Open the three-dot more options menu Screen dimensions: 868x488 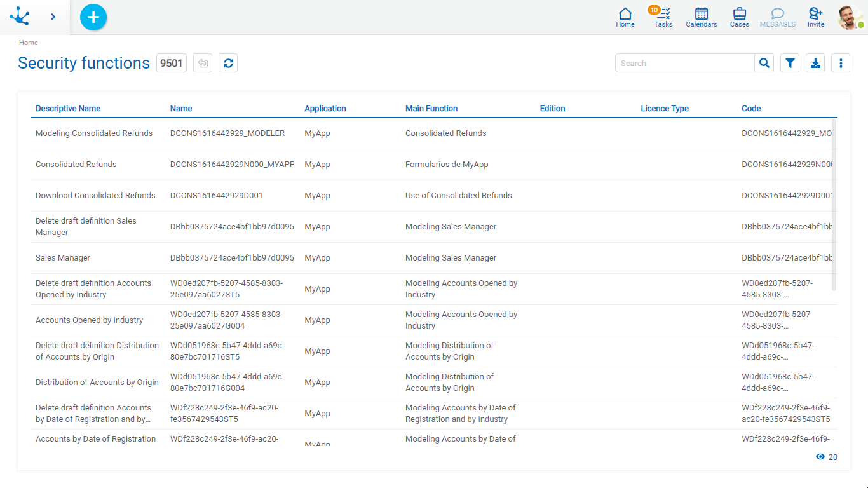tap(841, 63)
